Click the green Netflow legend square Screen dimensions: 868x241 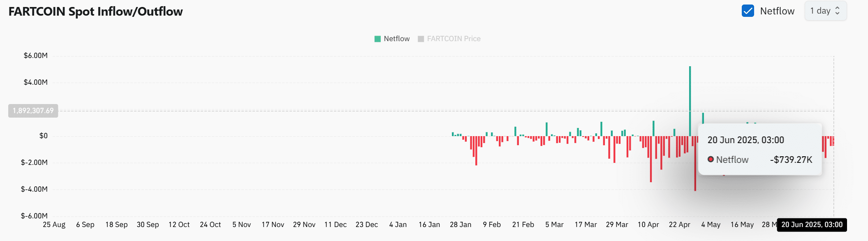point(377,38)
